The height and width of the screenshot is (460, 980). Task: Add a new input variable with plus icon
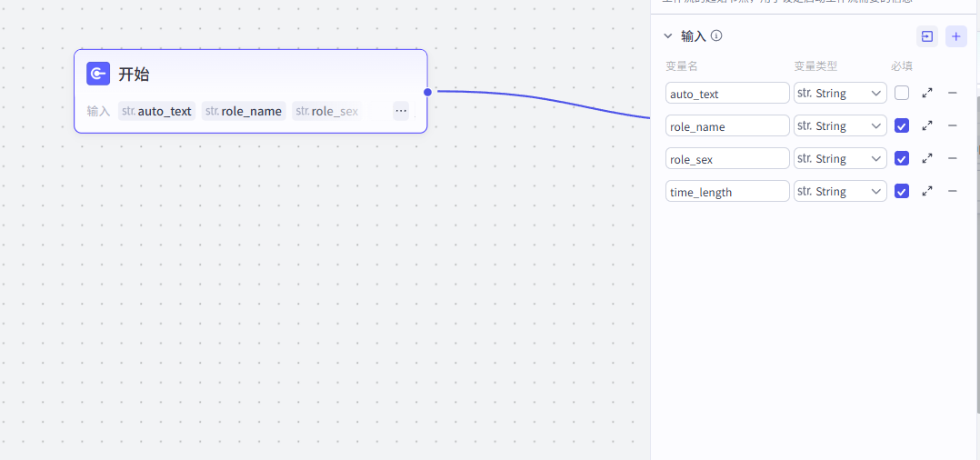point(955,36)
